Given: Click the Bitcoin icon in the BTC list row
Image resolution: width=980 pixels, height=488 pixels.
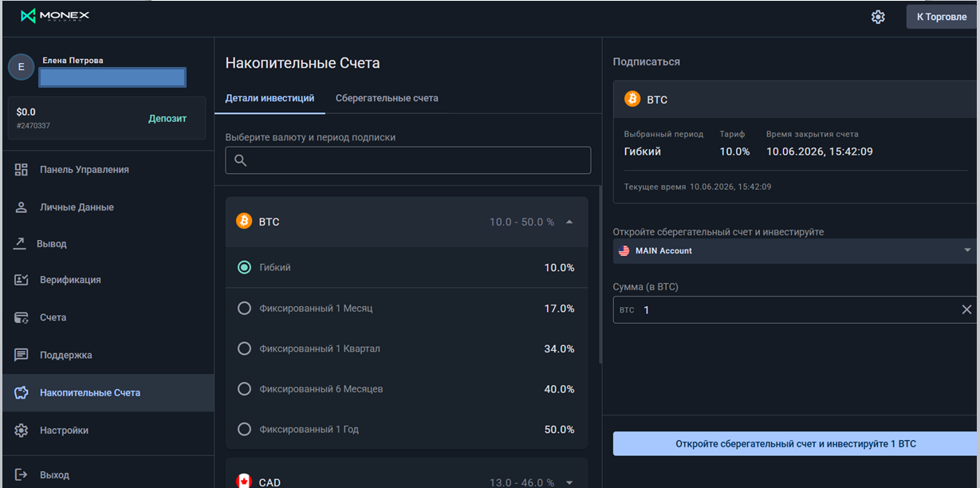Looking at the screenshot, I should click(244, 222).
